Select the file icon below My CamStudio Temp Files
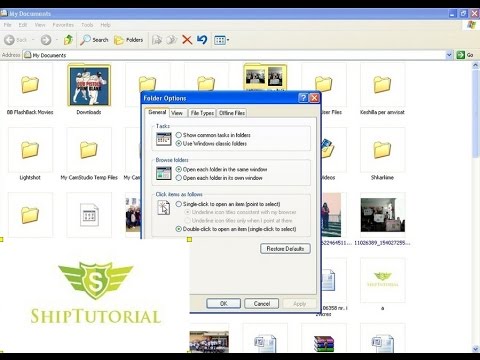The height and width of the screenshot is (360, 480). (89, 215)
